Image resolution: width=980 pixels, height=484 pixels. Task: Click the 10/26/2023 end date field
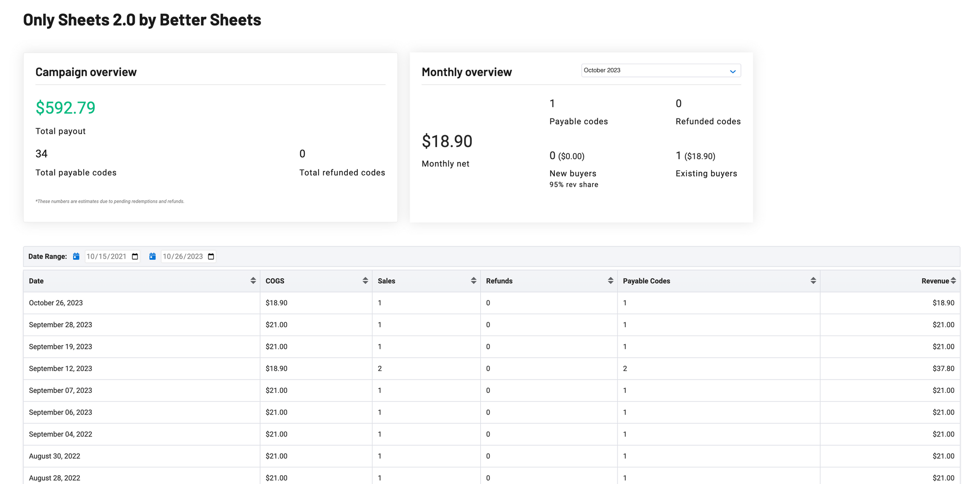tap(183, 257)
